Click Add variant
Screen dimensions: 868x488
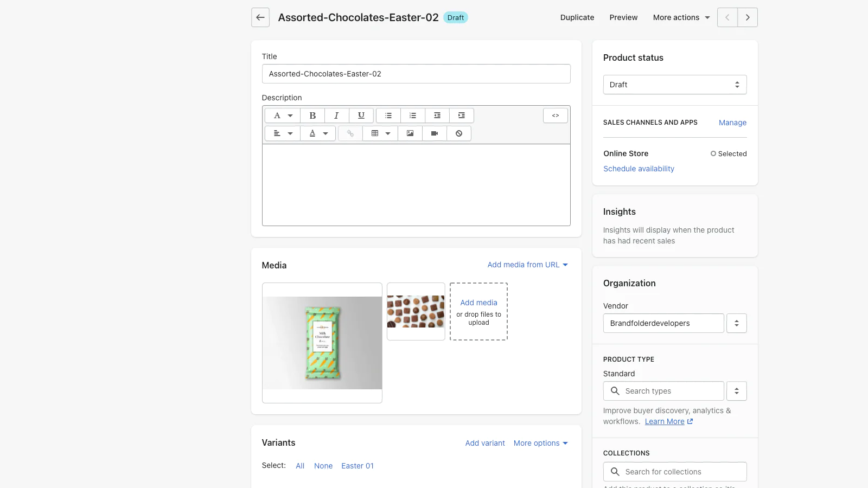[x=485, y=443]
